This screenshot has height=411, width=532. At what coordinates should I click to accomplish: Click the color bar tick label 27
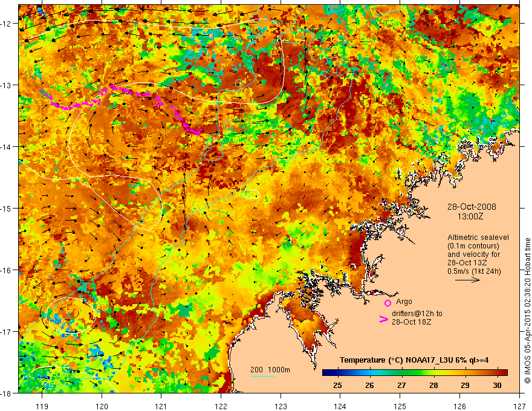point(401,385)
